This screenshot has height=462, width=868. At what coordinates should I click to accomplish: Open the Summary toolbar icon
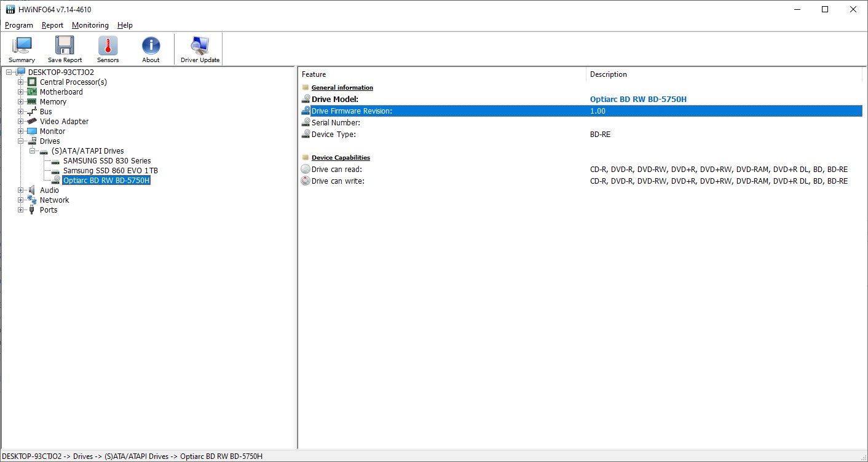pos(22,46)
